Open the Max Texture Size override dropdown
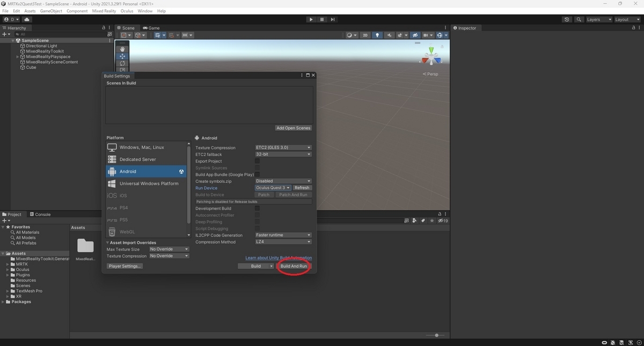The image size is (644, 346). [x=169, y=249]
